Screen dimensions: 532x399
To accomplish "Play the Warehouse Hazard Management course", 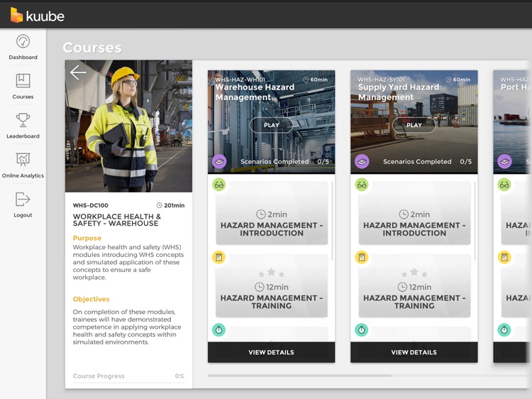I will coord(272,125).
